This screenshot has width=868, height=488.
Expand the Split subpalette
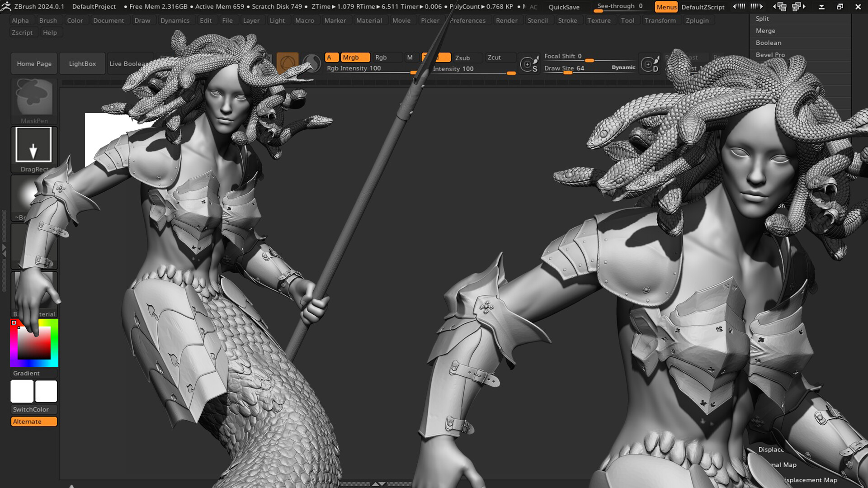click(800, 19)
